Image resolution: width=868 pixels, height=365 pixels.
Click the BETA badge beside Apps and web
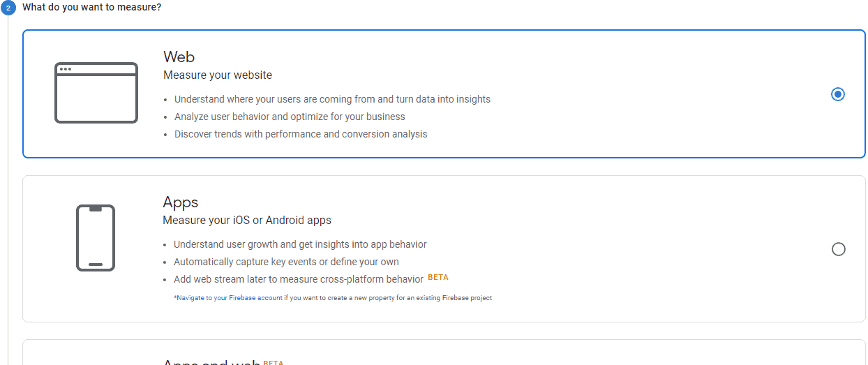pos(274,362)
